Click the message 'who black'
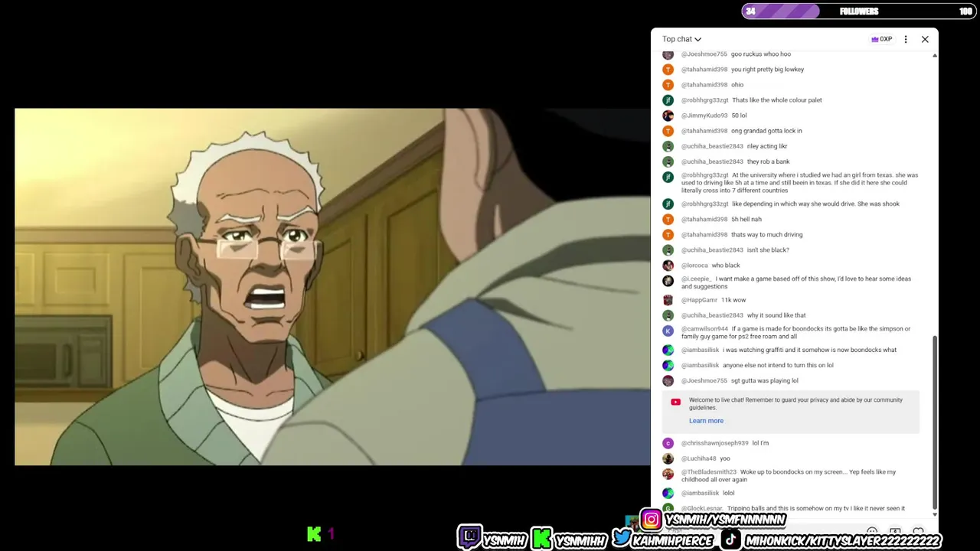This screenshot has height=551, width=980. click(x=726, y=266)
